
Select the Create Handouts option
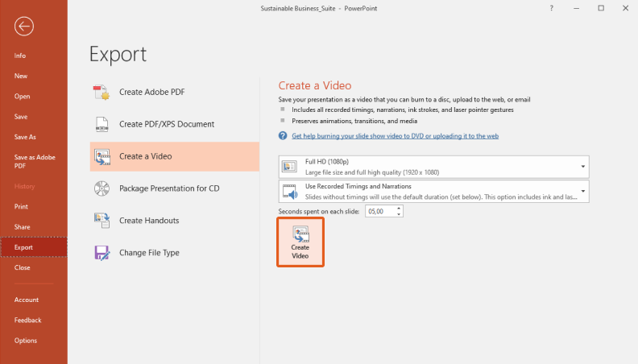coord(175,221)
